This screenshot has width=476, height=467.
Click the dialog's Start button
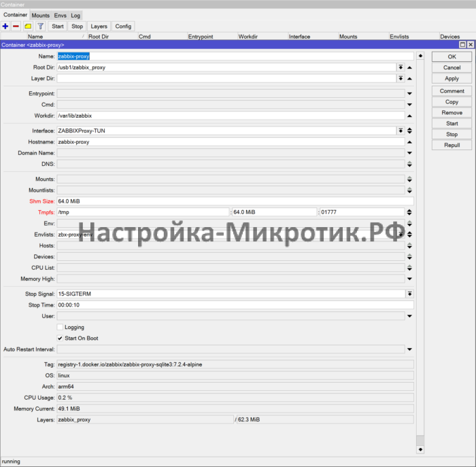452,124
